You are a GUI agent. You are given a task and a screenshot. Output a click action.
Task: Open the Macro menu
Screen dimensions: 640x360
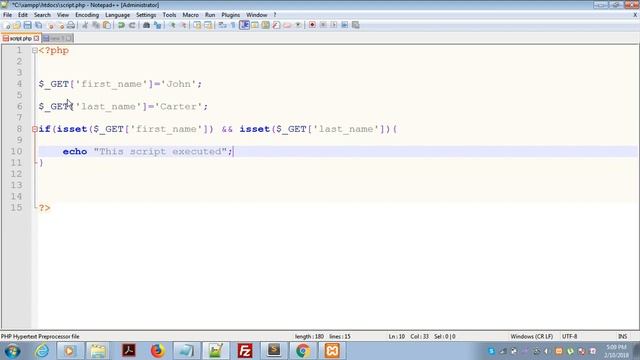point(191,15)
